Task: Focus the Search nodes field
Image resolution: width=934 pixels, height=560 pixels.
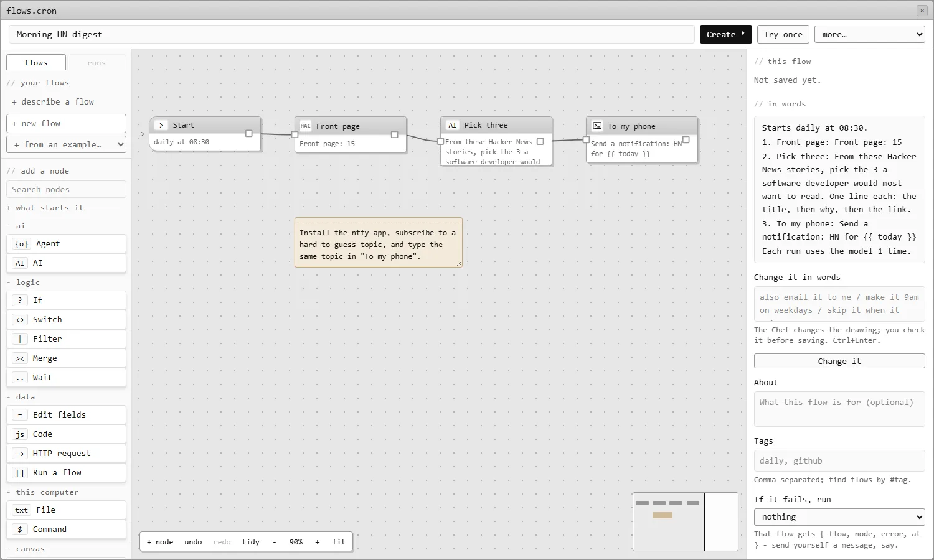Action: pos(66,190)
